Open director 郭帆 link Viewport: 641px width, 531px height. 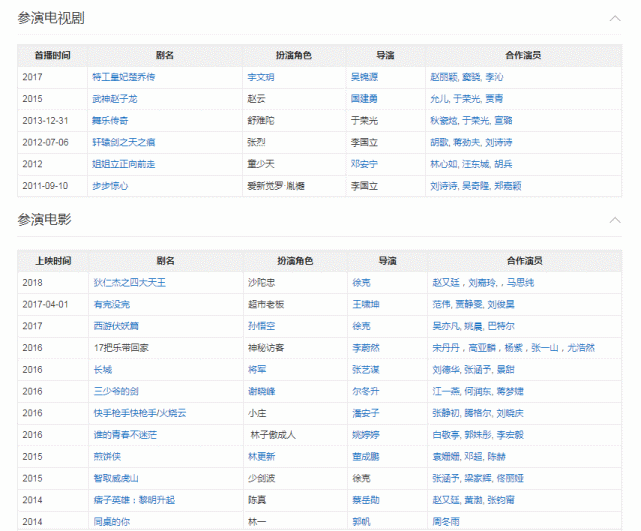(361, 522)
